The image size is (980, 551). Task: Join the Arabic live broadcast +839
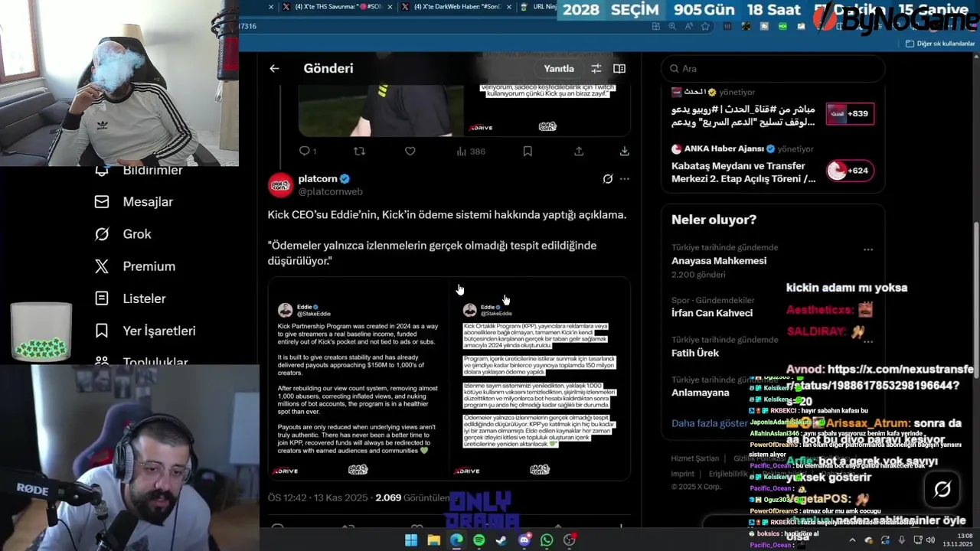(x=850, y=113)
